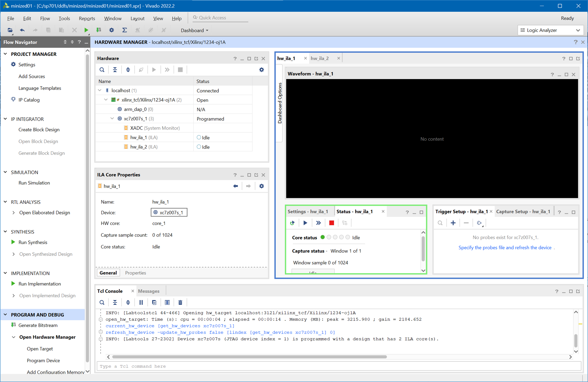
Task: Open the File menu
Action: click(11, 18)
